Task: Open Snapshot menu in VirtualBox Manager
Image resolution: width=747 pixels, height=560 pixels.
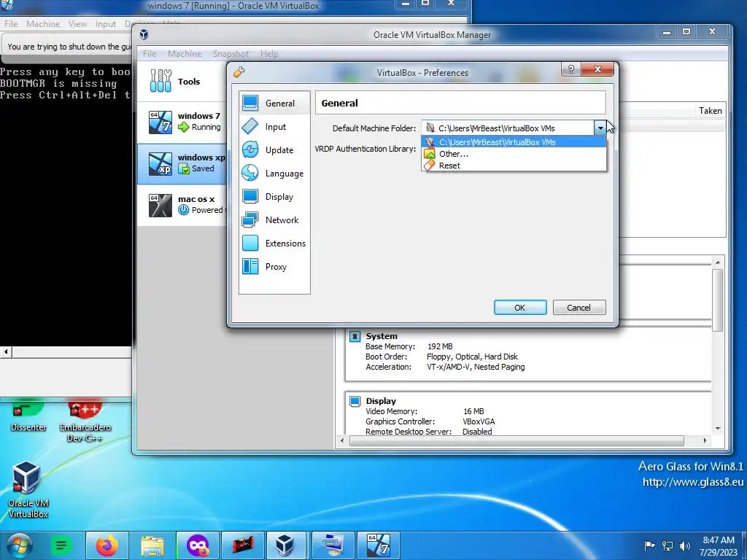Action: (x=231, y=54)
